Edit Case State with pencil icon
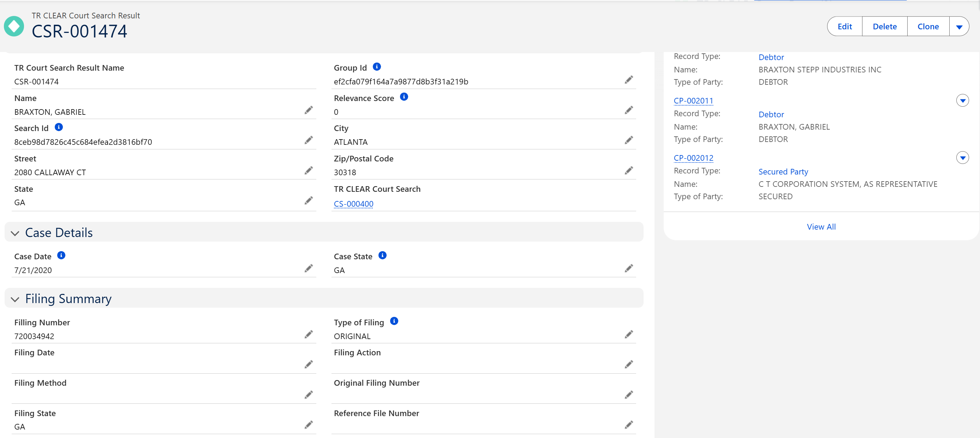The image size is (980, 438). (628, 268)
